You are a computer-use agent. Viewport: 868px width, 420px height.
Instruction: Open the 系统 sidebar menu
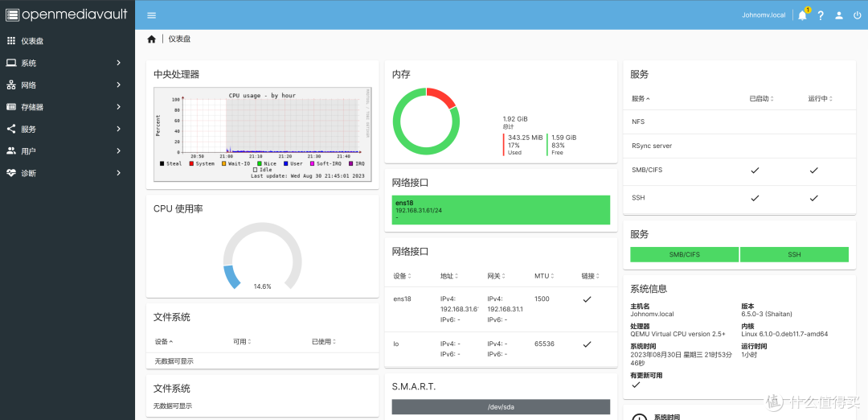coord(68,63)
